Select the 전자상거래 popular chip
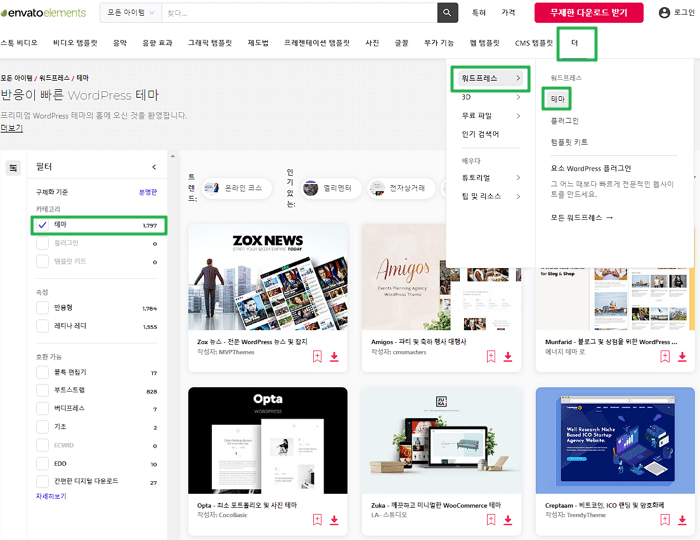Viewport: 700px width, 540px height. [401, 188]
